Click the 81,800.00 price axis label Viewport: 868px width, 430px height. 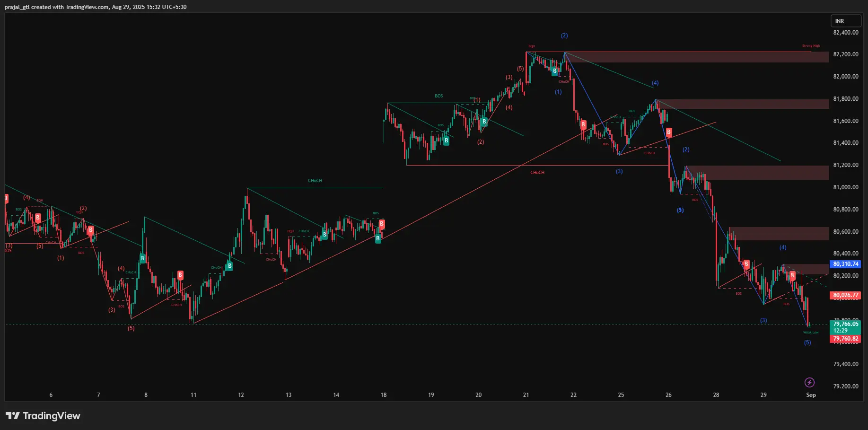tap(846, 99)
